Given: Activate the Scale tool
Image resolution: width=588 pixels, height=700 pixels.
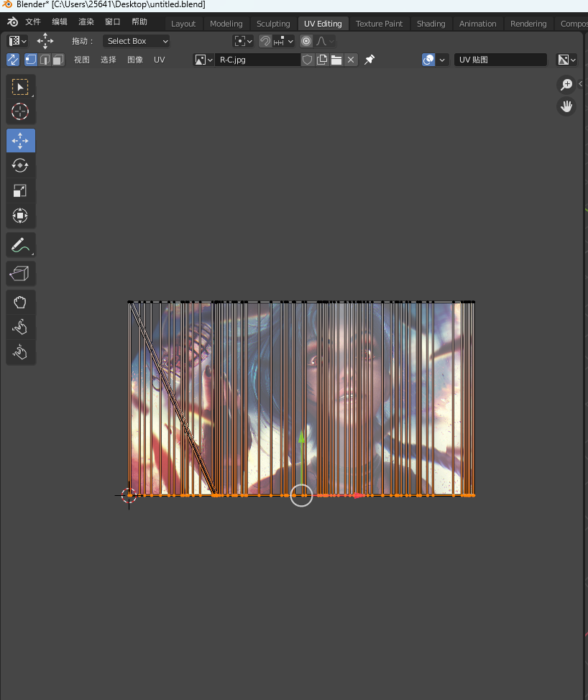Looking at the screenshot, I should [21, 190].
